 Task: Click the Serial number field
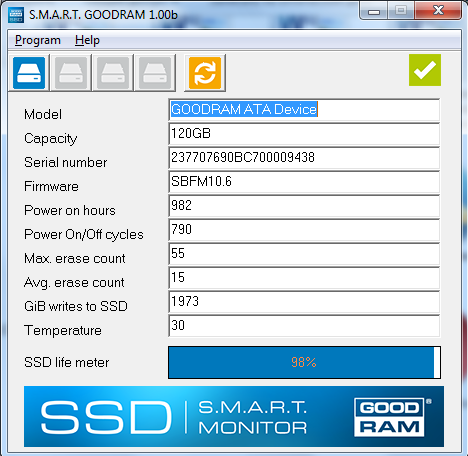tap(304, 158)
